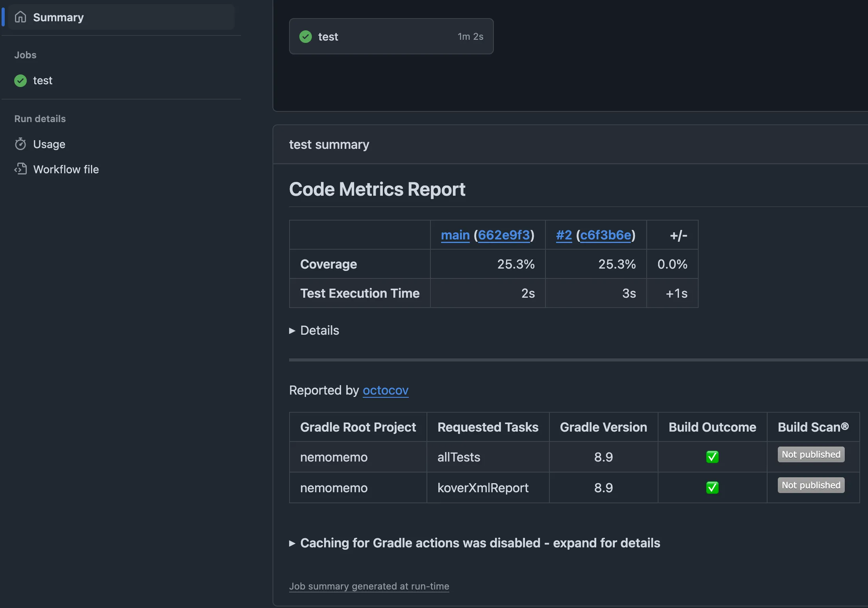Click the koverXmlReport build outcome checkmark

tap(712, 488)
